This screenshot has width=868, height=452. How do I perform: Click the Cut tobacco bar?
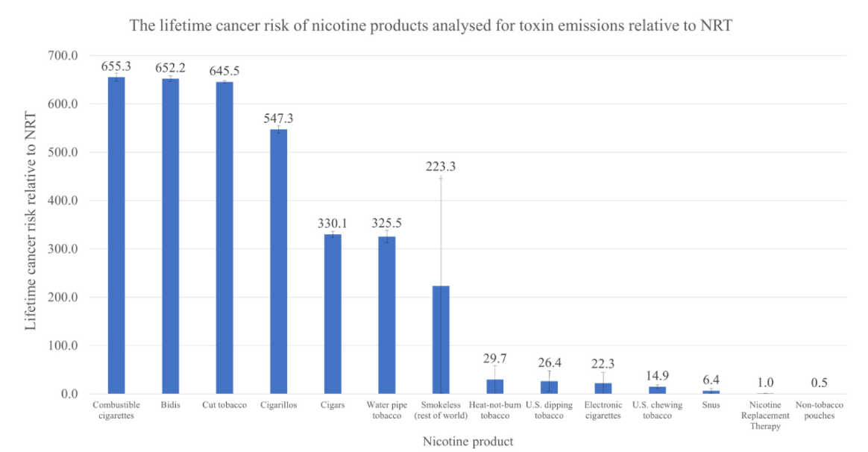[x=224, y=237]
